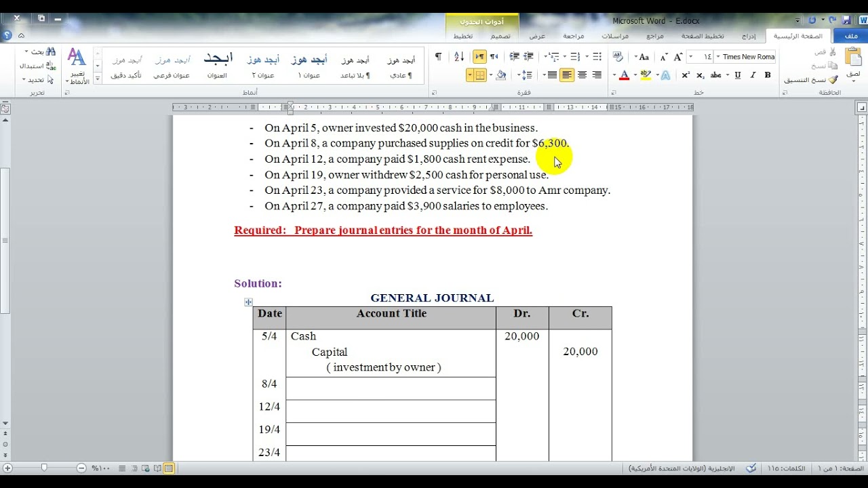Click the zoom slider handle
The image size is (868, 488).
44,468
